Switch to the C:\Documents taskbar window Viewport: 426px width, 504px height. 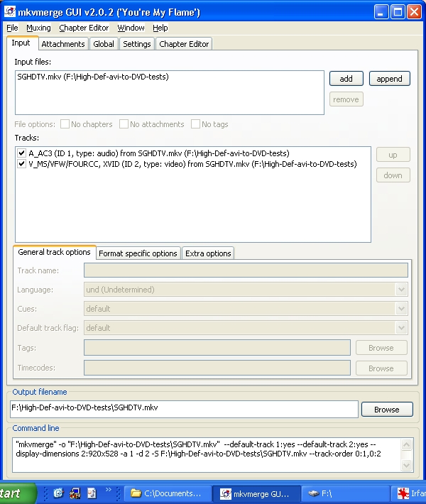[168, 493]
